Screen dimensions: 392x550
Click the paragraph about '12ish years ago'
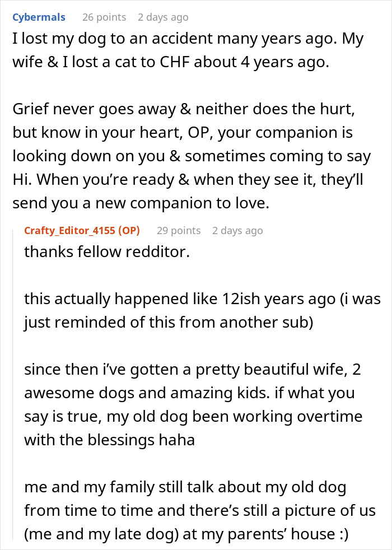click(x=202, y=310)
